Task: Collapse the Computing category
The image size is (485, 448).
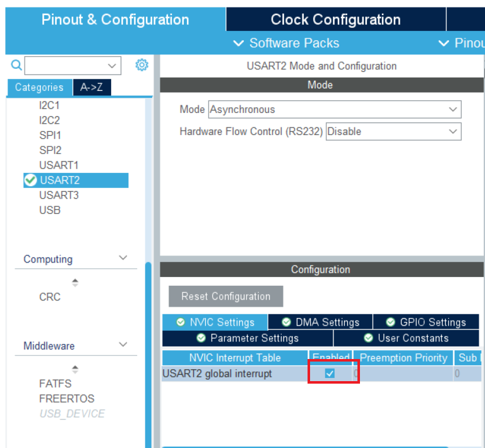Action: pyautogui.click(x=123, y=257)
